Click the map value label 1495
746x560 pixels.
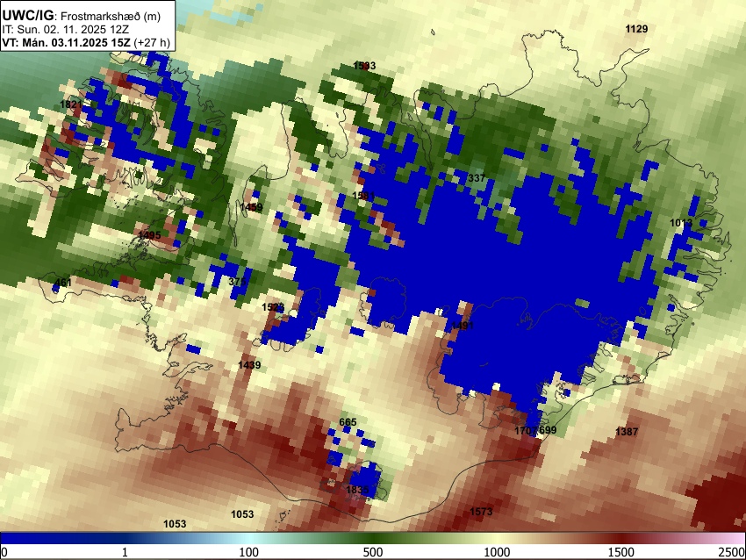[149, 235]
